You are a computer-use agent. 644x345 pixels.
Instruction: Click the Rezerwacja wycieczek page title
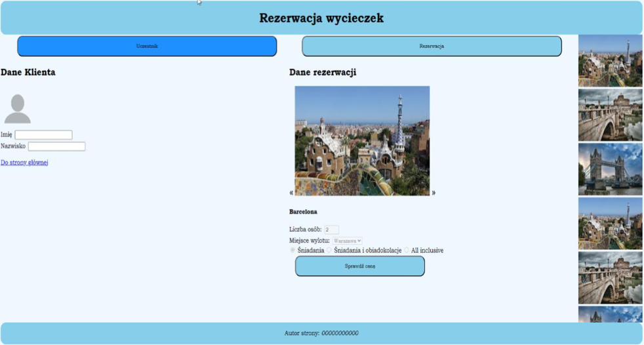tap(321, 18)
